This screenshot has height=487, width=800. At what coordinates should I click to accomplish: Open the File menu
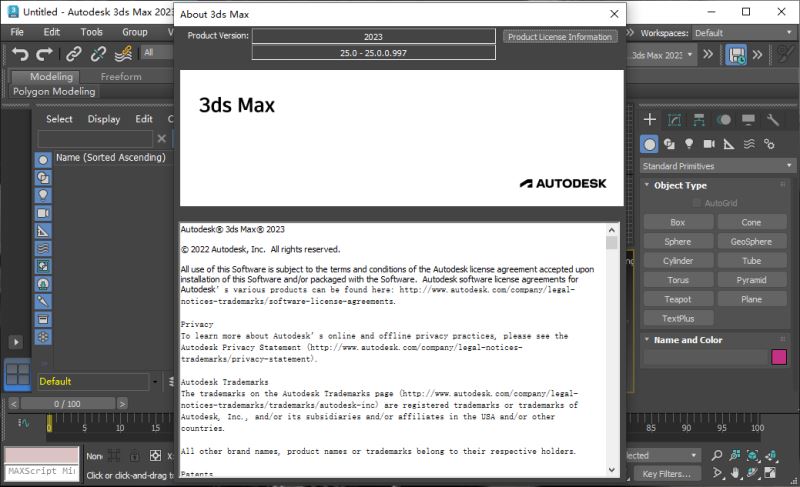17,32
